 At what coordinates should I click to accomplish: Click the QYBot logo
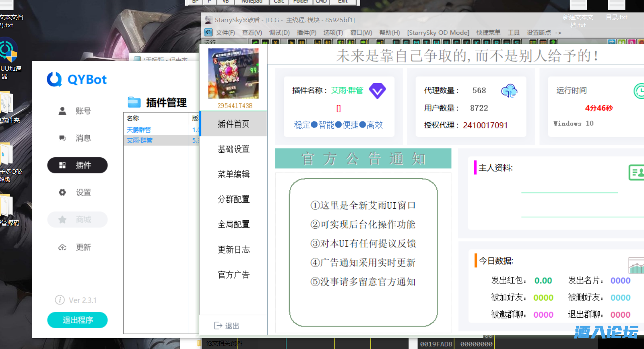(x=76, y=79)
